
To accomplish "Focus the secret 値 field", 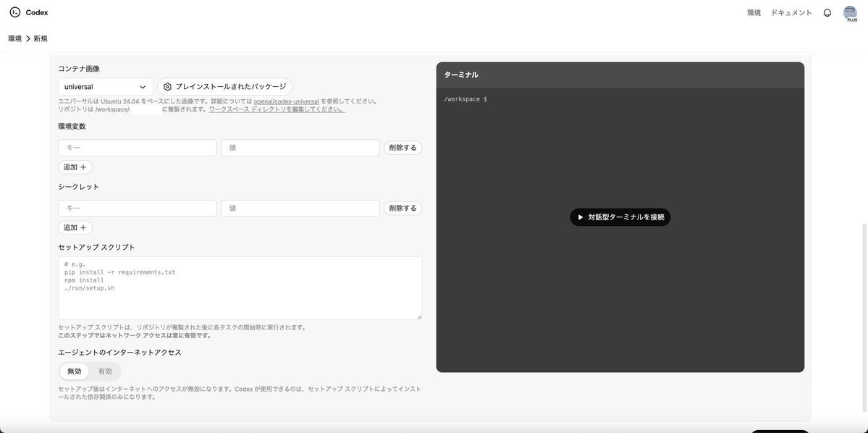I will tap(300, 209).
